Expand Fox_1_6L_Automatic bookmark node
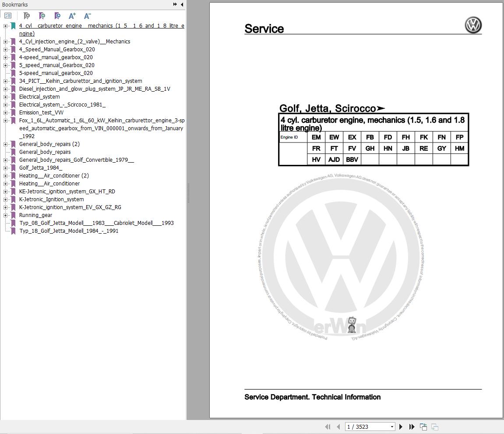Viewport: 504px width, 434px height. (5, 121)
